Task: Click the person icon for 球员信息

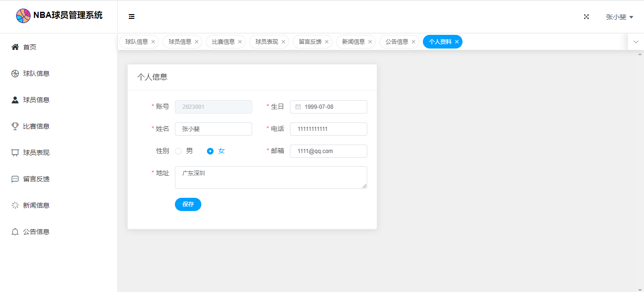Action: click(15, 100)
